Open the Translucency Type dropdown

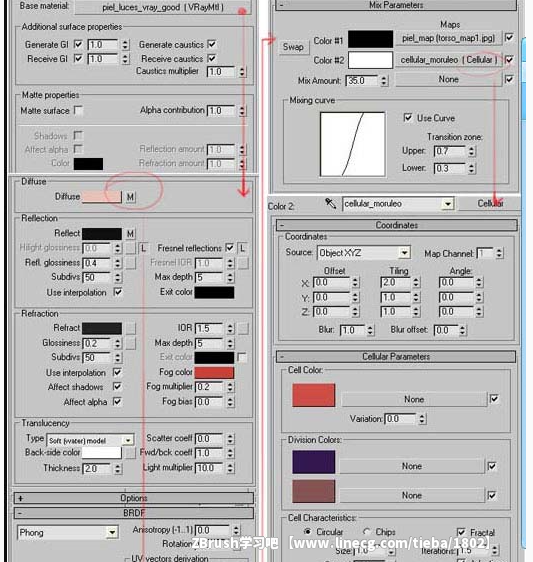point(127,440)
